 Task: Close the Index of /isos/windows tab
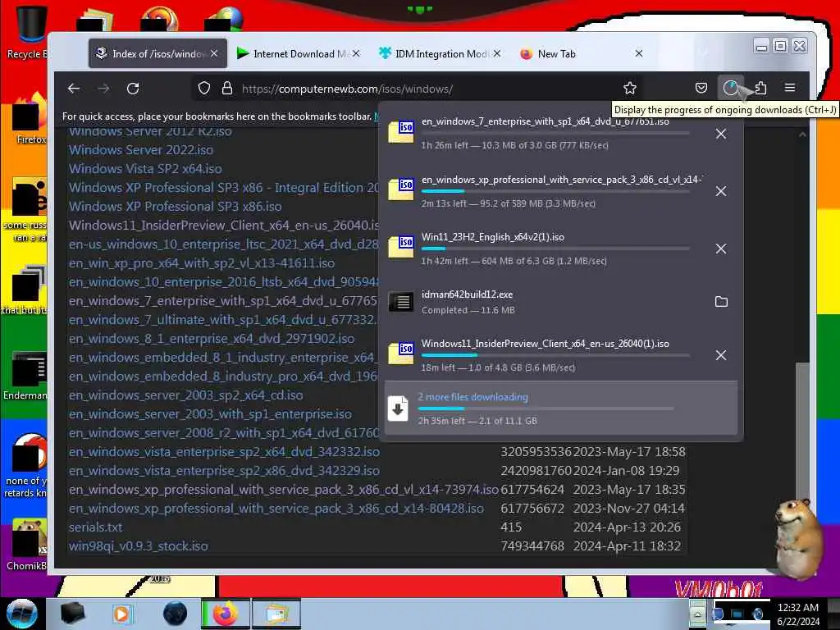(214, 53)
